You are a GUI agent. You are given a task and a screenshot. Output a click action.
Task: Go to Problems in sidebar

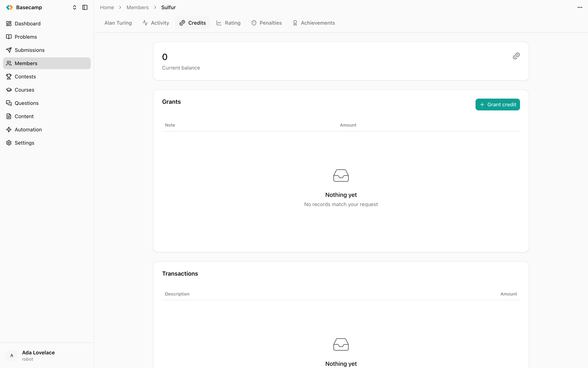coord(47,37)
